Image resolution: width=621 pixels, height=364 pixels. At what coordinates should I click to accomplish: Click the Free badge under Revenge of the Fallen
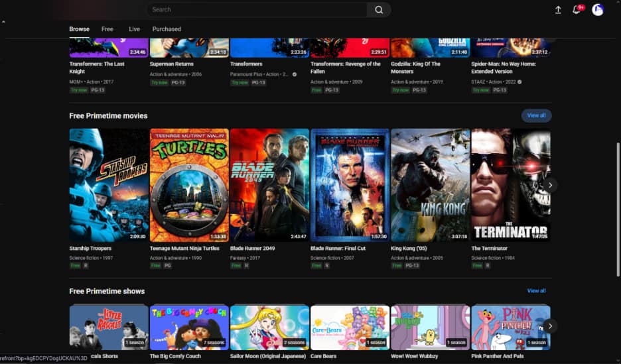click(x=316, y=90)
